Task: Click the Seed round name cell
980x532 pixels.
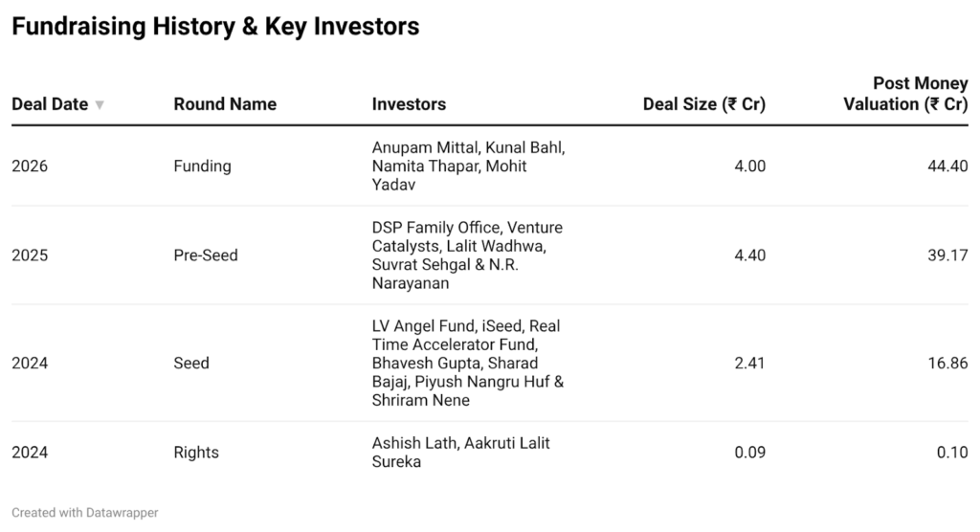Action: (x=191, y=363)
